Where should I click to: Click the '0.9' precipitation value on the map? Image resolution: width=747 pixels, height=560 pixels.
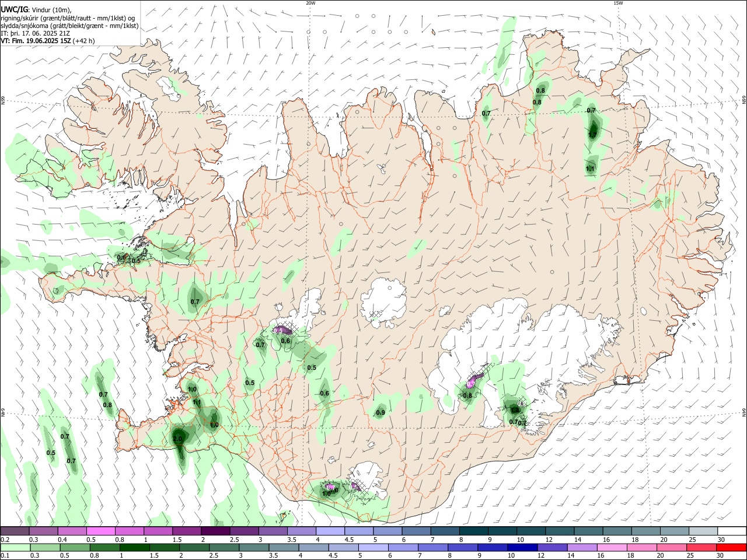381,413
